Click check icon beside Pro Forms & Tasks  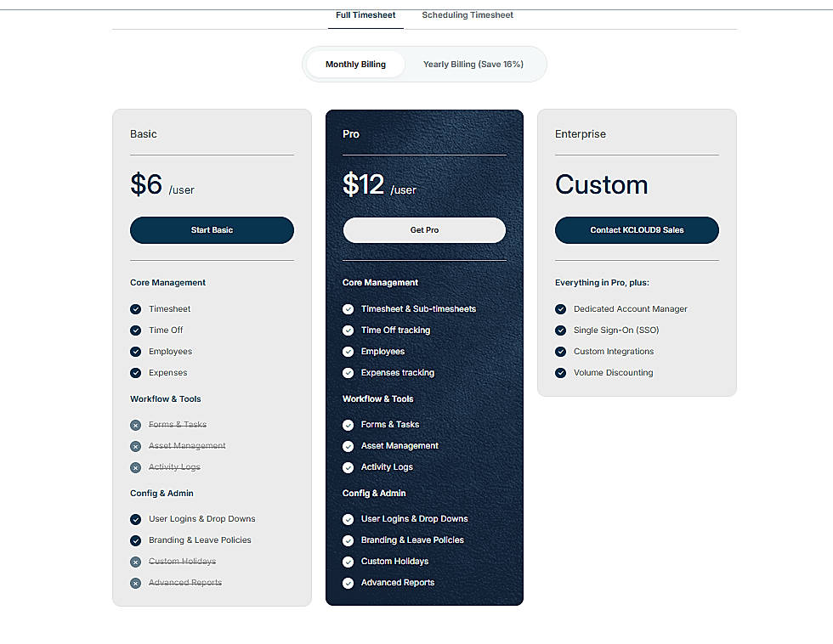[x=348, y=426]
